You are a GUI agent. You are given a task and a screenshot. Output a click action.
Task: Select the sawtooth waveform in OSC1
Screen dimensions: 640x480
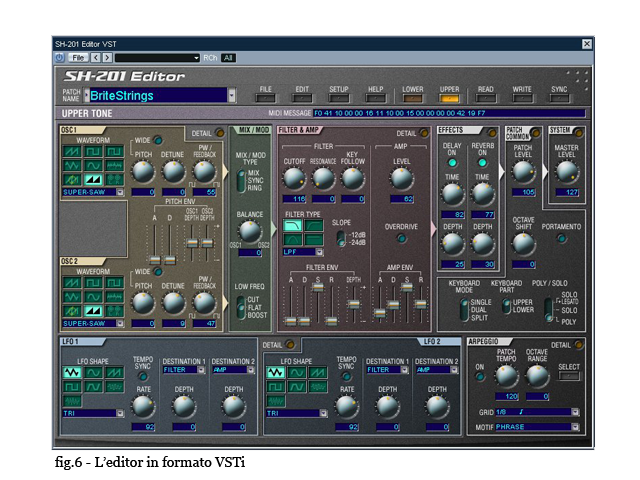(x=72, y=152)
